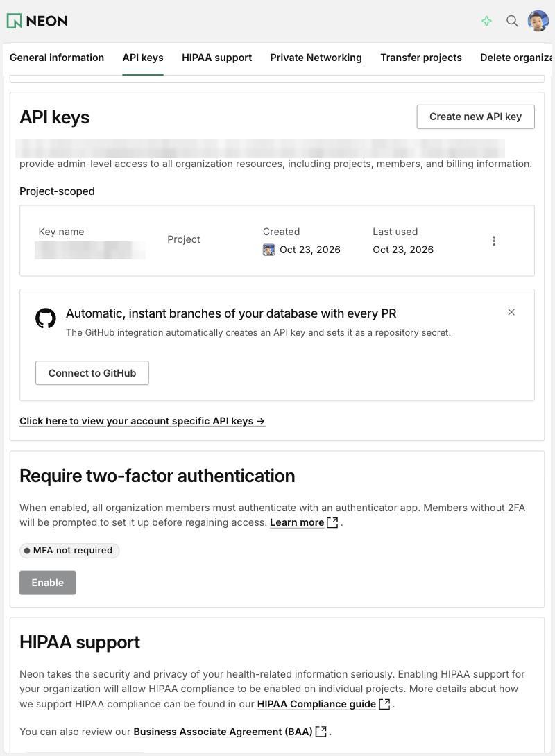Open the three-dot menu for the project-scoped key

click(494, 241)
